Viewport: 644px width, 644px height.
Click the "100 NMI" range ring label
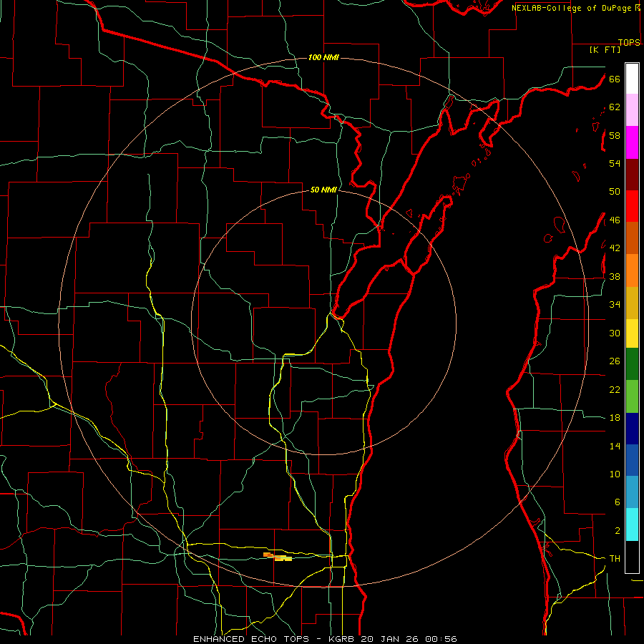click(x=323, y=57)
